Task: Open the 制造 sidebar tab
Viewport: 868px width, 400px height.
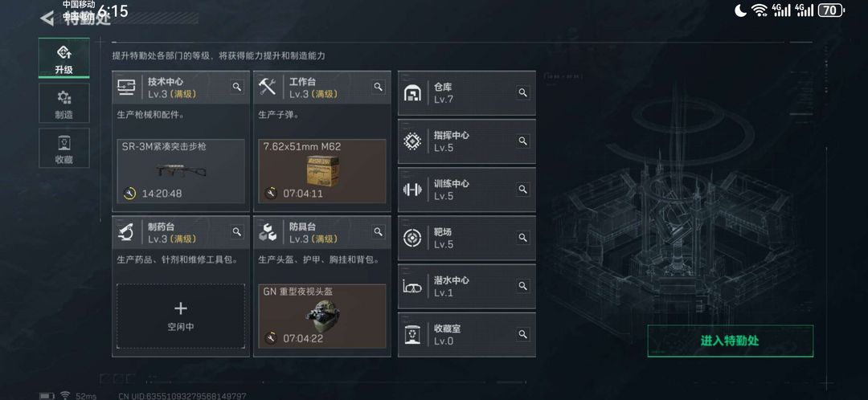Action: coord(63,104)
